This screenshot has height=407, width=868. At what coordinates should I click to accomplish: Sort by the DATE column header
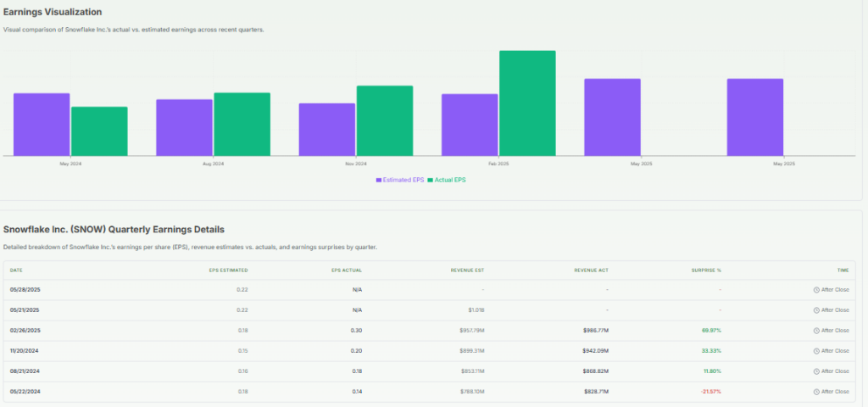coord(17,270)
